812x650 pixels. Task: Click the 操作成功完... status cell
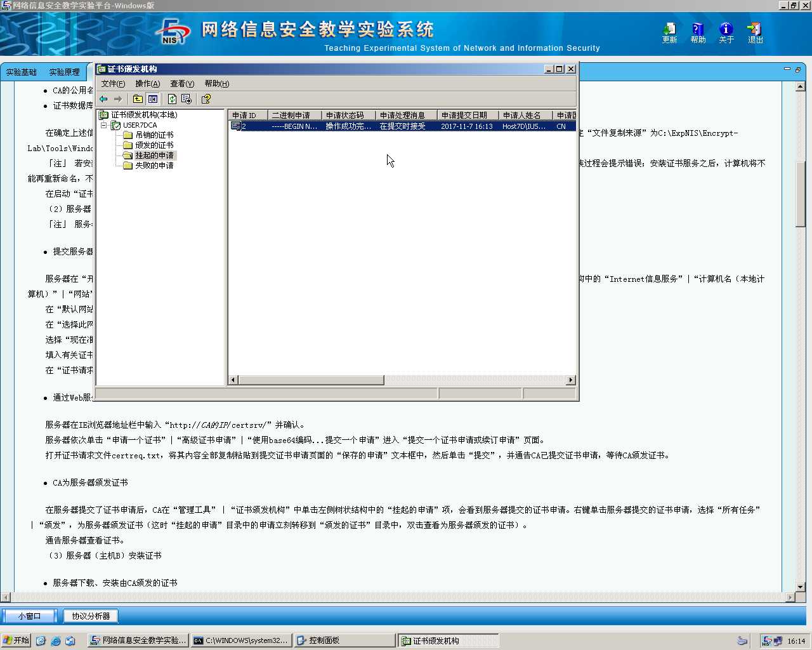click(348, 126)
